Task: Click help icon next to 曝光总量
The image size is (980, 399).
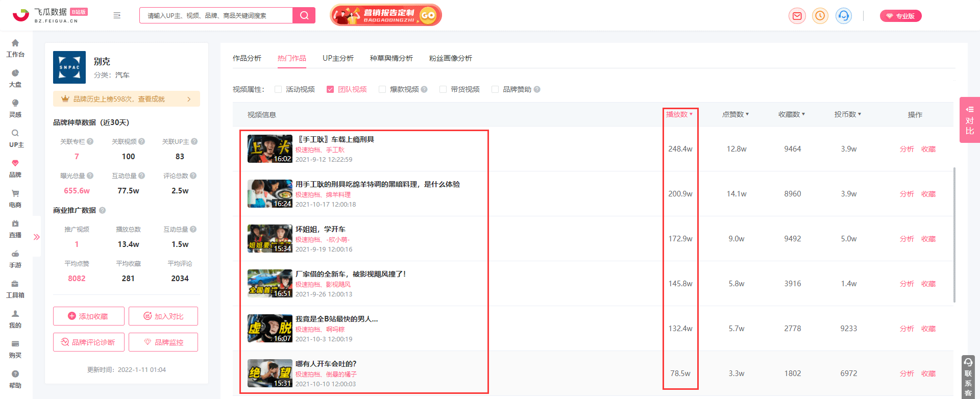Action: tap(90, 176)
